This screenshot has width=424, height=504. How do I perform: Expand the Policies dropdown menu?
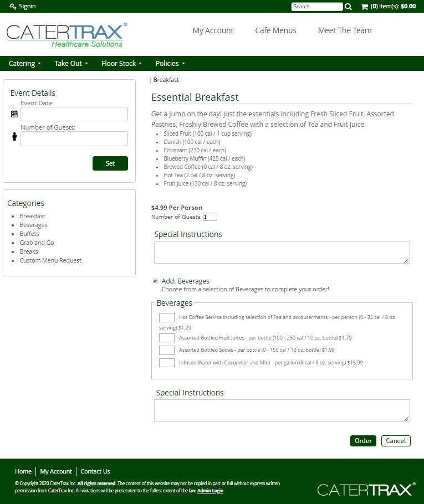[170, 63]
